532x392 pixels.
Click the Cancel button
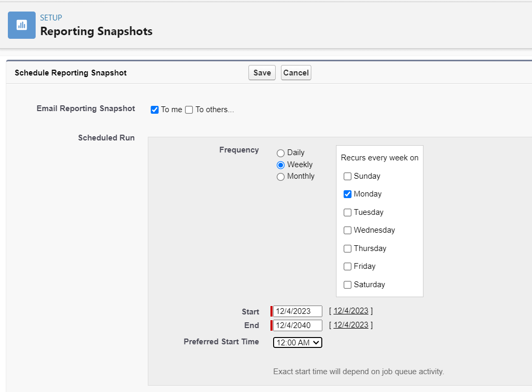[296, 73]
